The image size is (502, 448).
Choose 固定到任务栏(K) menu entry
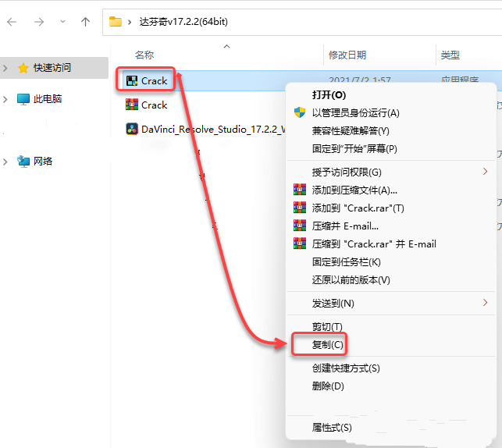coord(347,262)
